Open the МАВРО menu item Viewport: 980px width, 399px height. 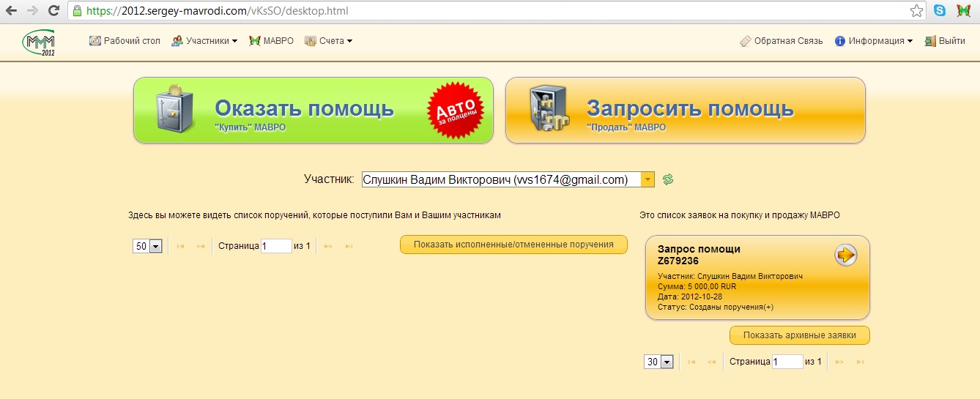(x=271, y=41)
